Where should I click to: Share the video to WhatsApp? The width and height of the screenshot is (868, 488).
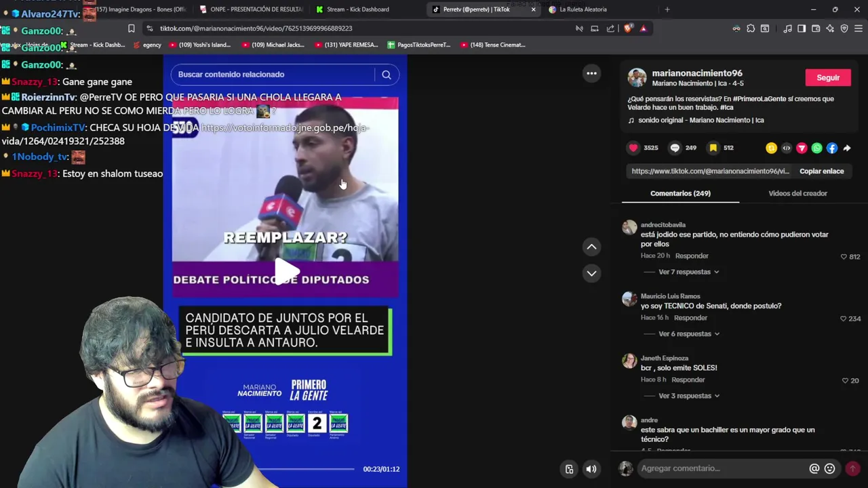tap(816, 148)
